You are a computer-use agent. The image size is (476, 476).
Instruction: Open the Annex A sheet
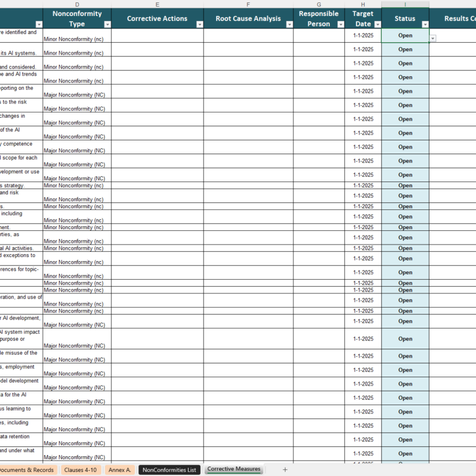pos(120,469)
